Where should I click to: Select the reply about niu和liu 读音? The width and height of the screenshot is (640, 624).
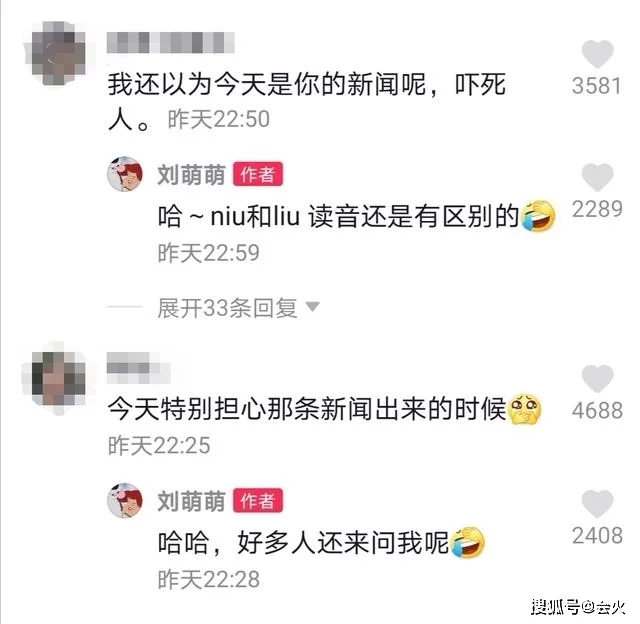pyautogui.click(x=357, y=216)
